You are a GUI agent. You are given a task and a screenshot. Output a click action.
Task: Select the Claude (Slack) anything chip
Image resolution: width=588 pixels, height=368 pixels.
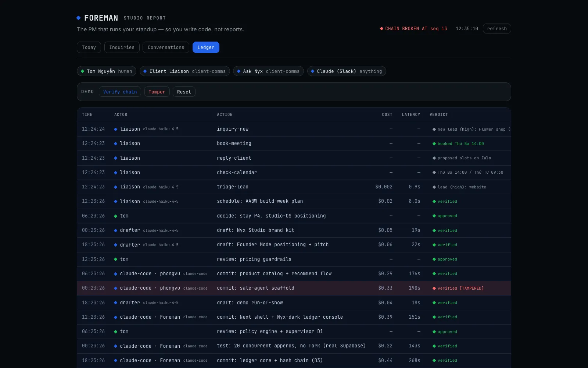pyautogui.click(x=347, y=71)
